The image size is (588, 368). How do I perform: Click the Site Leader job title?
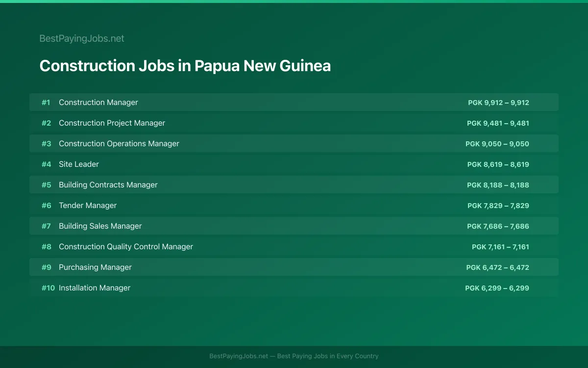(x=79, y=164)
